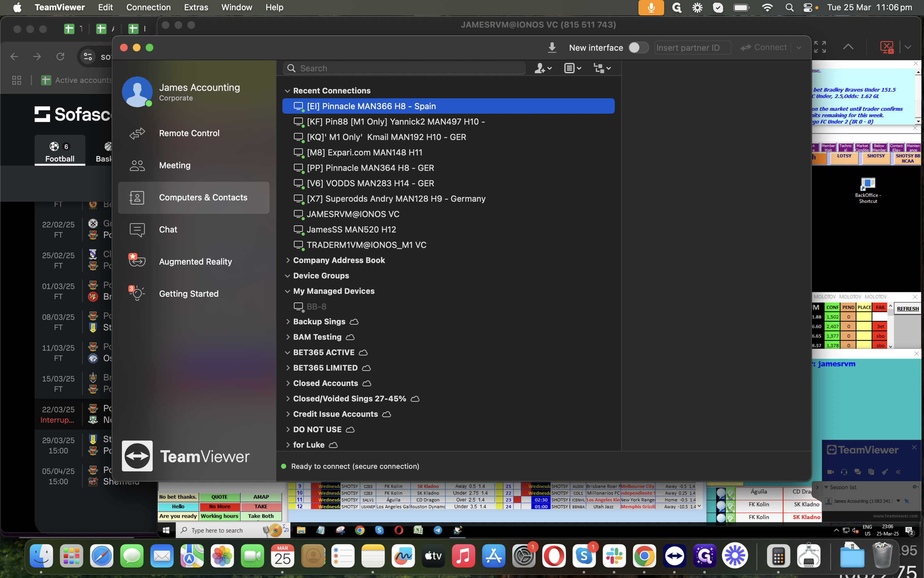Open the Chat panel
Image resolution: width=924 pixels, height=578 pixels.
193,229
